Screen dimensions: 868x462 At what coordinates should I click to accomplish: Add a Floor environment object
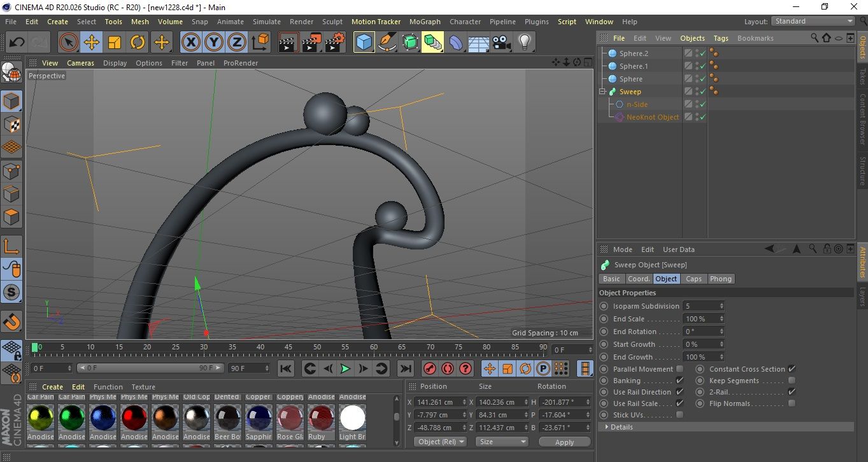(478, 43)
